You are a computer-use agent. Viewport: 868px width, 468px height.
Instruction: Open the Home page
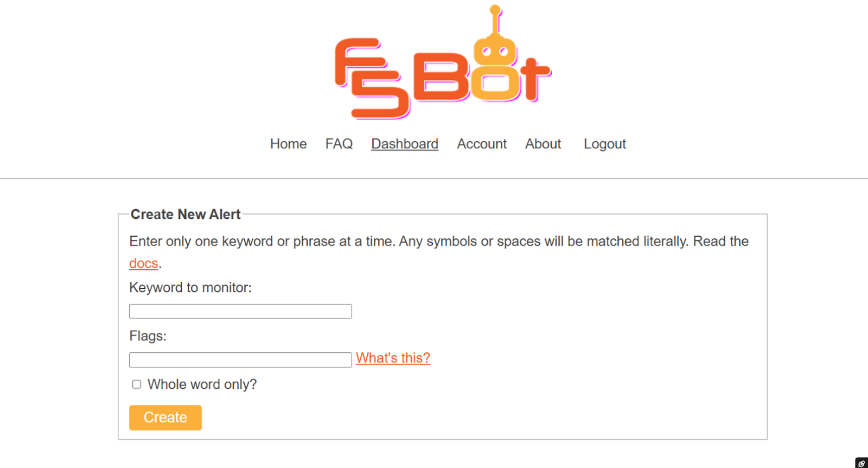coord(288,144)
